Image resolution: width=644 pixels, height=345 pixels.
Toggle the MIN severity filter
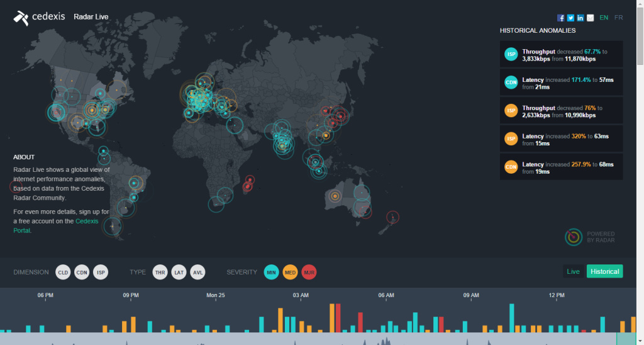(x=271, y=272)
